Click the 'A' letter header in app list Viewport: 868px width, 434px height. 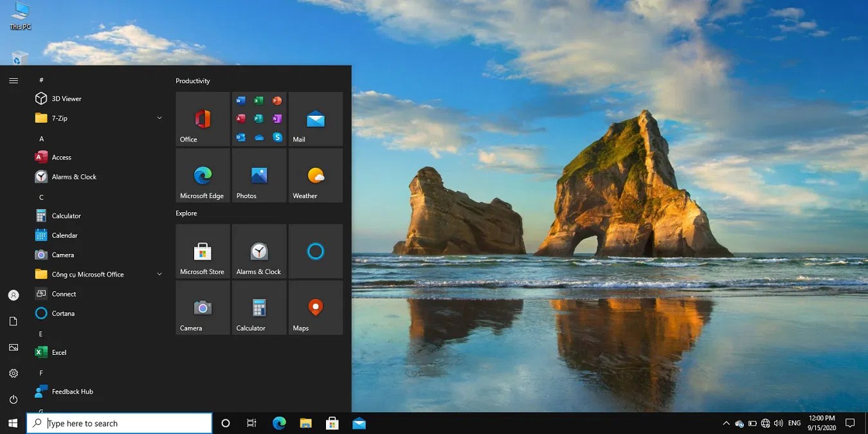click(x=41, y=139)
